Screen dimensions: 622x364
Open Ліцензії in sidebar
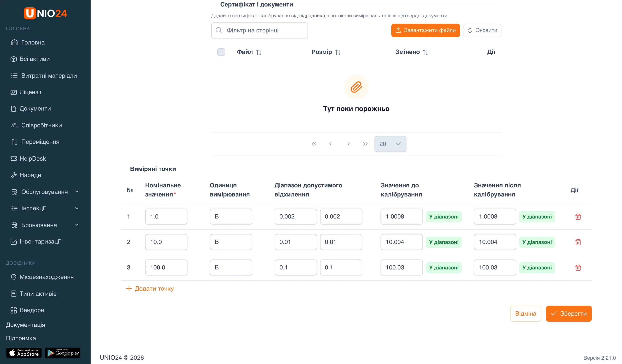26,92
